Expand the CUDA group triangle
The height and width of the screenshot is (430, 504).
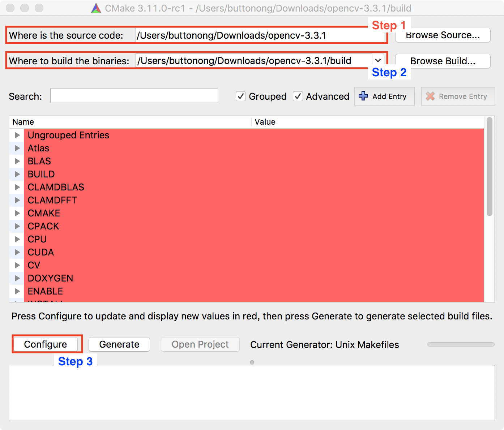coord(17,252)
